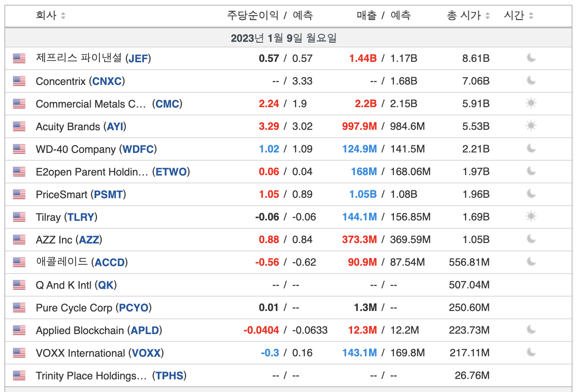576x392 pixels.
Task: Click the 2023년 1월 9일 월요일 date row
Action: [x=288, y=38]
